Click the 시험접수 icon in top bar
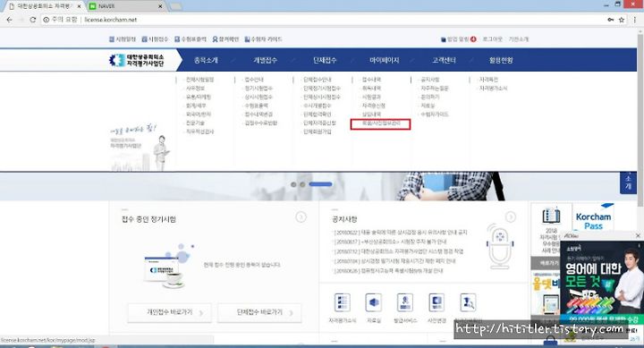 click(144, 39)
